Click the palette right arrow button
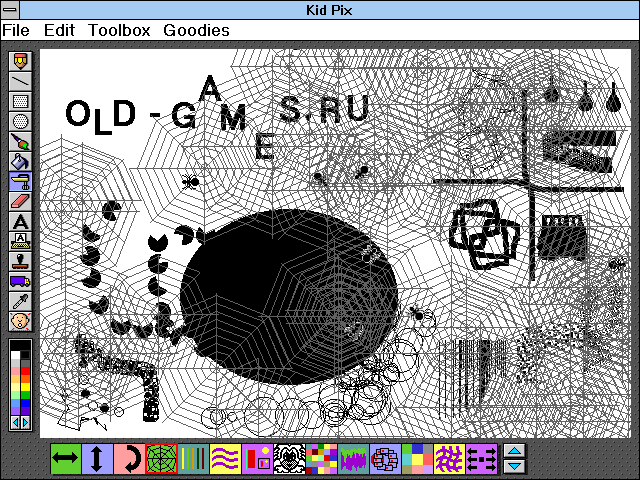This screenshot has width=640, height=480. click(25, 422)
